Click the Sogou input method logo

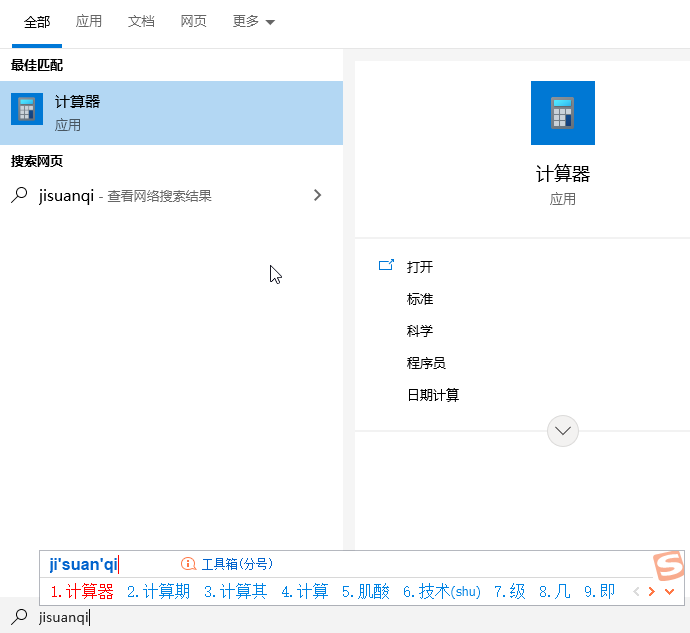coord(668,565)
